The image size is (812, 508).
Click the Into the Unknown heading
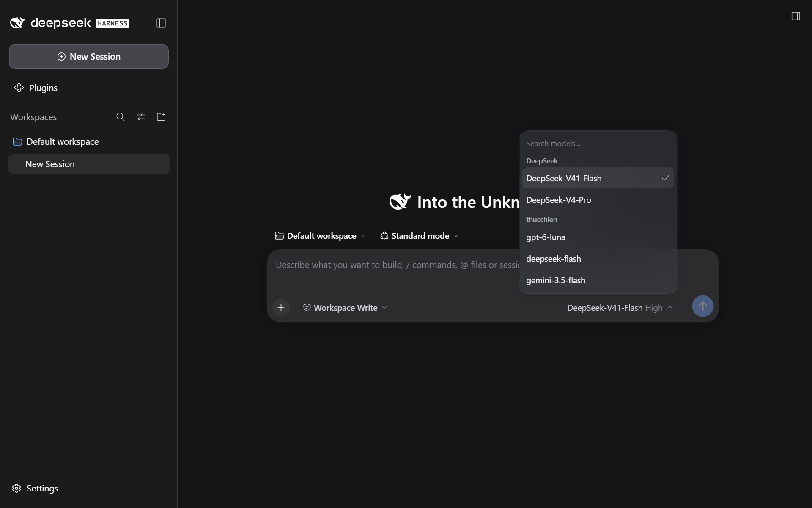(468, 202)
